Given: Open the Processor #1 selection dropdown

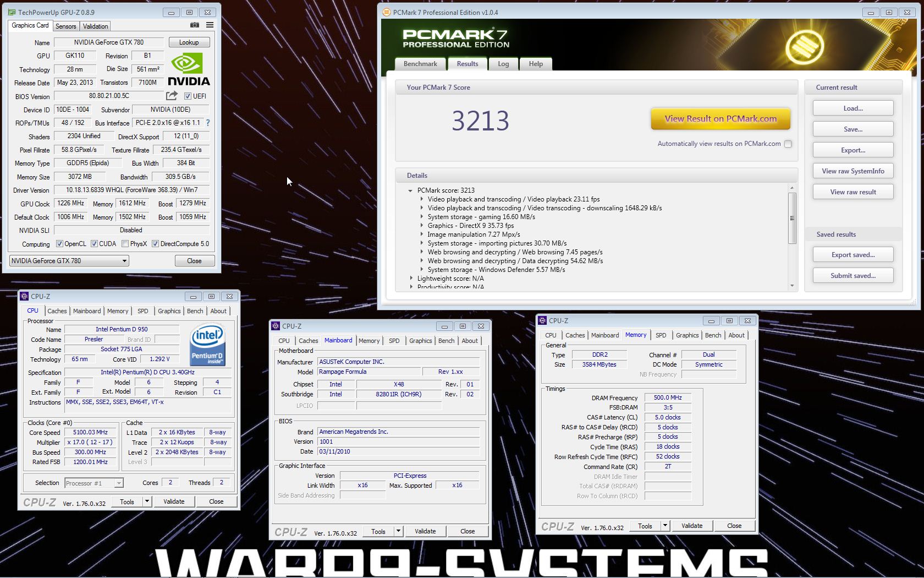Looking at the screenshot, I should point(94,483).
